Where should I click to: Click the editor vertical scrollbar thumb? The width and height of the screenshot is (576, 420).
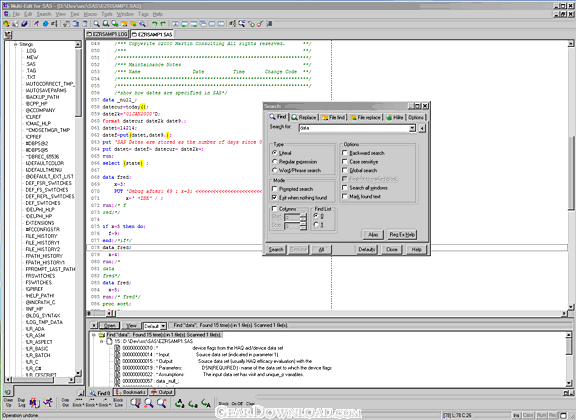(x=571, y=173)
